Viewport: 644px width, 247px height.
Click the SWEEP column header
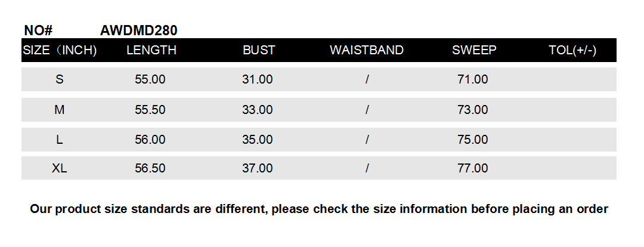coord(474,50)
